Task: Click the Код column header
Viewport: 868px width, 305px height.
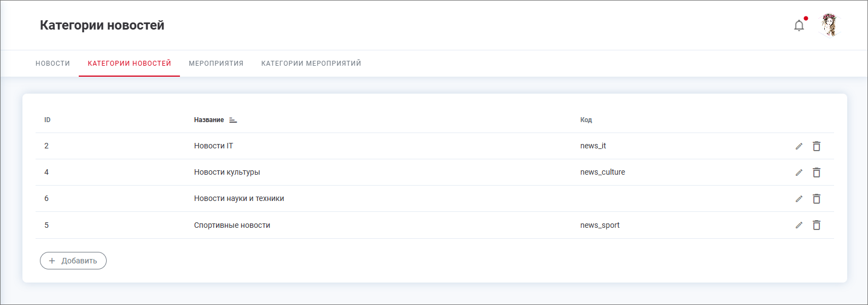Action: pyautogui.click(x=586, y=120)
